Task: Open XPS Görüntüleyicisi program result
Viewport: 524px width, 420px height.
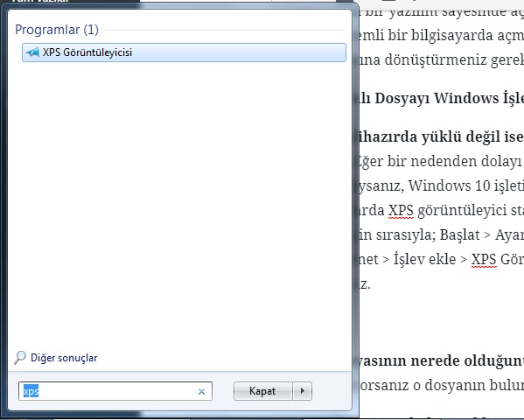Action: 184,52
